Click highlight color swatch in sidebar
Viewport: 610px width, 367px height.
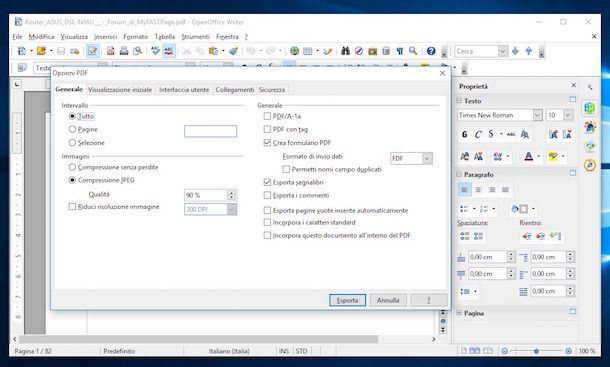(x=552, y=156)
